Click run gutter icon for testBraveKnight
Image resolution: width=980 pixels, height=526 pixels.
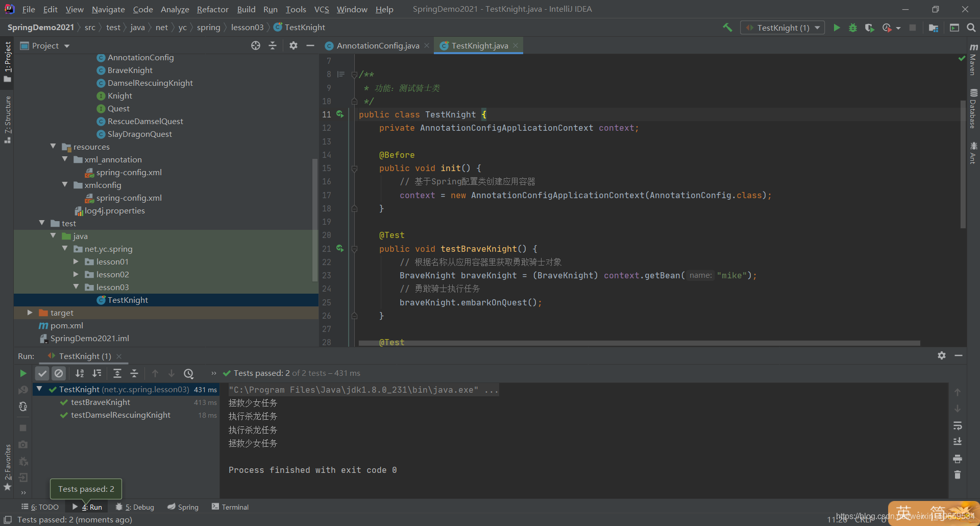340,249
